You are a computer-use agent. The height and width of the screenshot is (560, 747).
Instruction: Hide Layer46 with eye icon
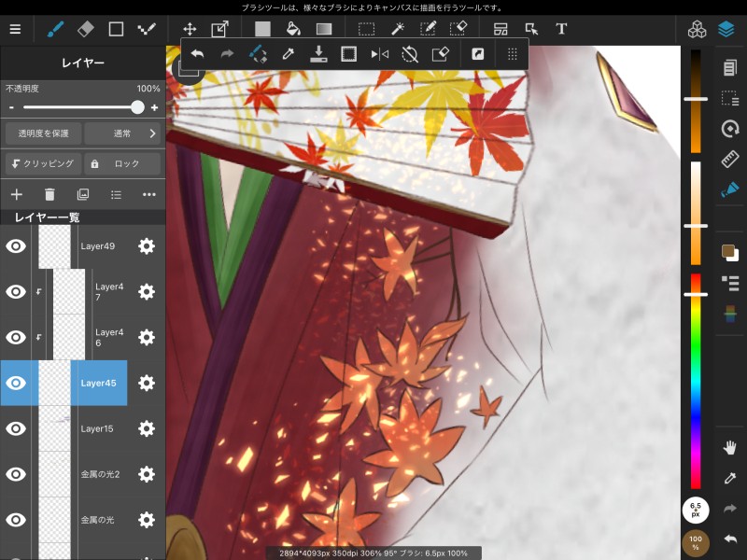(x=16, y=337)
